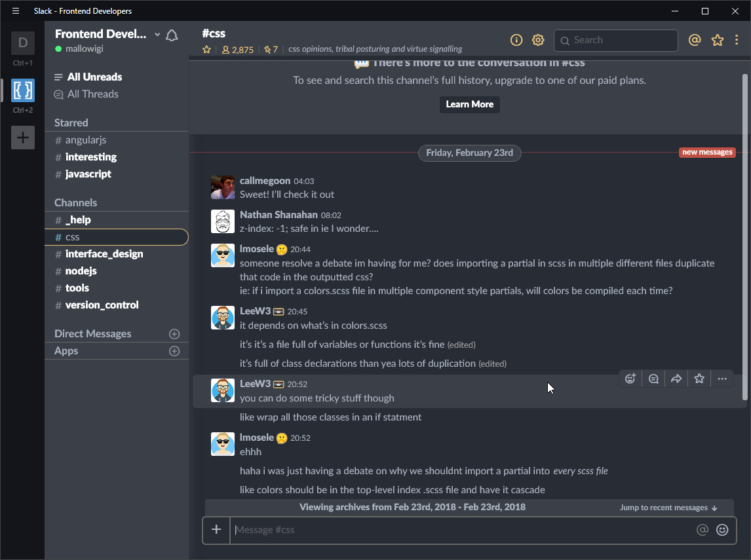This screenshot has height=560, width=751.
Task: Open the version_control channel
Action: (117, 305)
